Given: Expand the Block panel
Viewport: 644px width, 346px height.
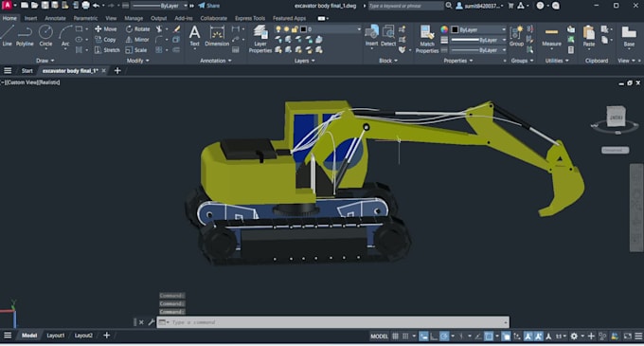Looking at the screenshot, I should click(x=388, y=61).
